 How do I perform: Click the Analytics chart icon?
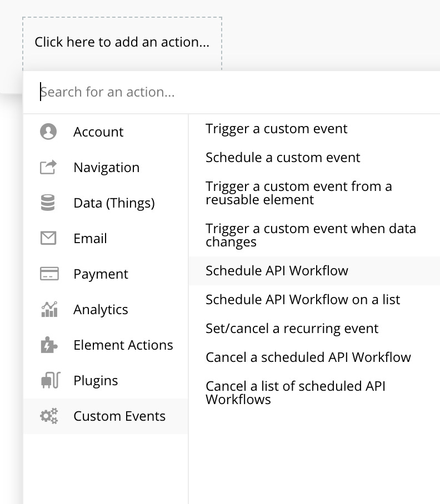[x=49, y=309]
